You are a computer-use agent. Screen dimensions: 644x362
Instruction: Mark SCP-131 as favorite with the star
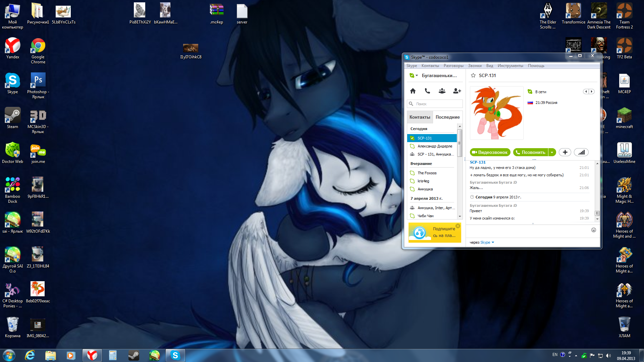point(473,75)
